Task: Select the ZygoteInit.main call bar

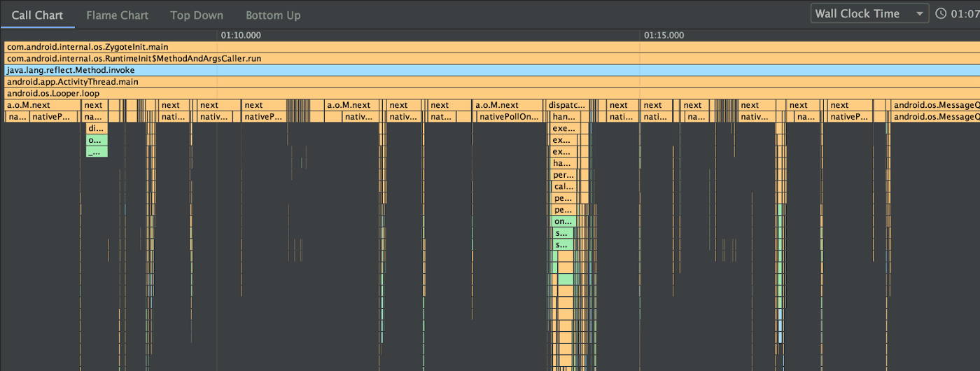Action: coord(490,47)
